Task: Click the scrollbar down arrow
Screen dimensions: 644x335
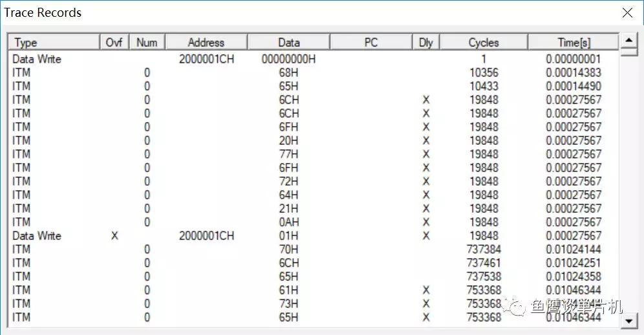Action: coord(628,321)
